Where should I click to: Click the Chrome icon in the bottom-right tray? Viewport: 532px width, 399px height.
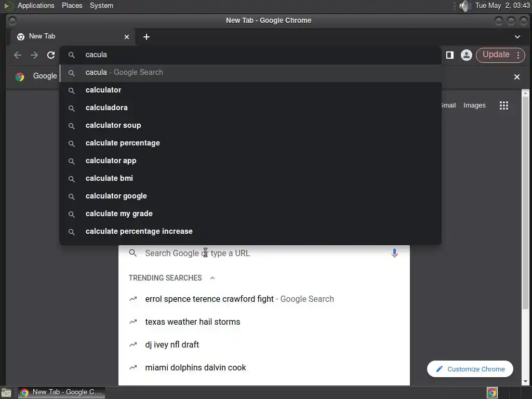pyautogui.click(x=492, y=393)
